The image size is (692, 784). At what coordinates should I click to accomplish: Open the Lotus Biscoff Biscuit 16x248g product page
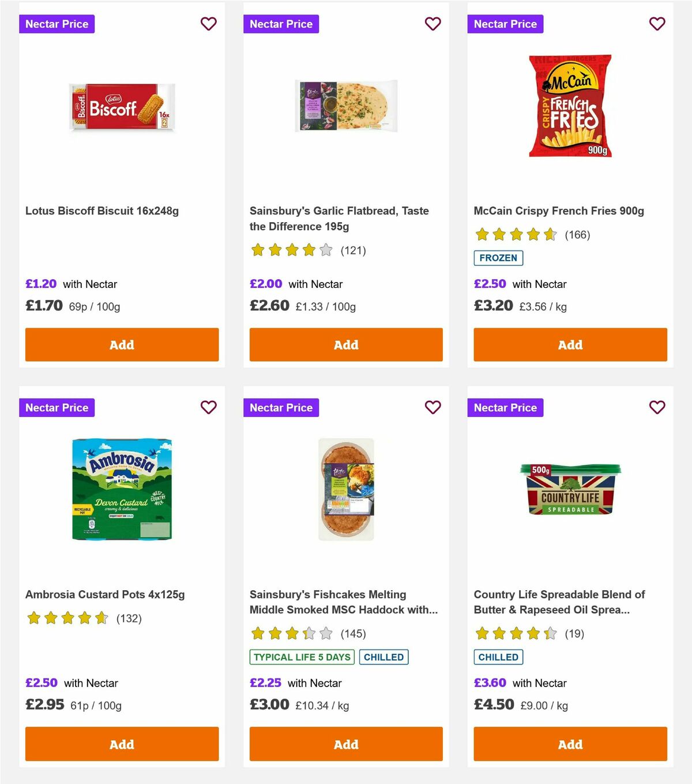(x=101, y=211)
